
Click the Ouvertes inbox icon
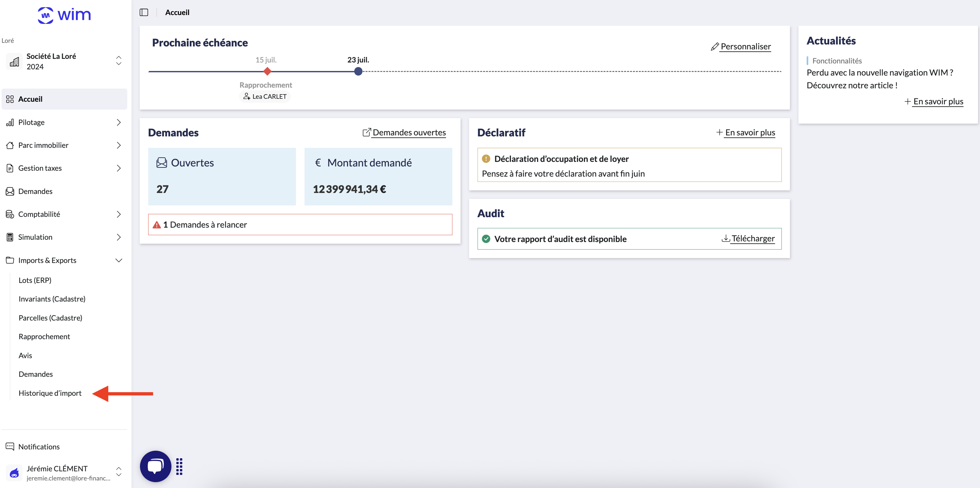click(x=162, y=163)
